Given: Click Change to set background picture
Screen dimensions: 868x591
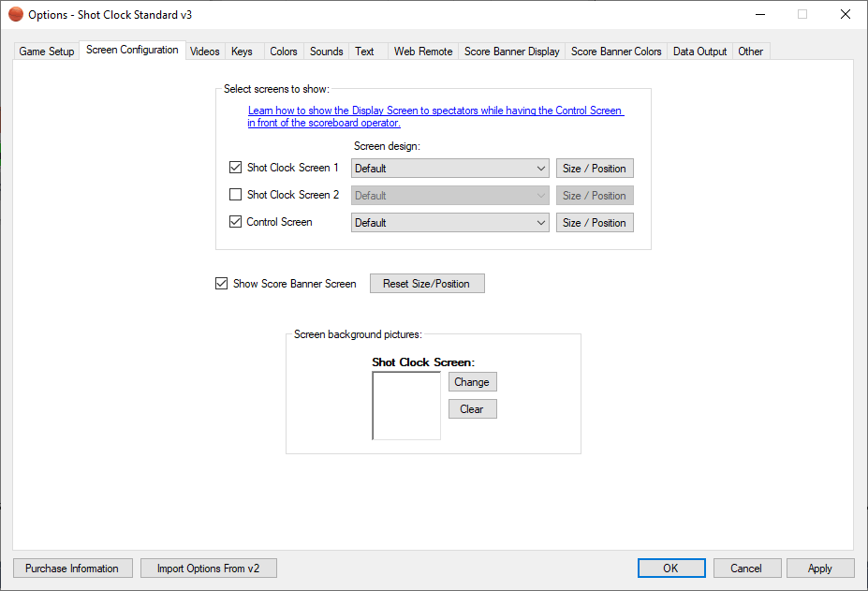Looking at the screenshot, I should tap(472, 382).
